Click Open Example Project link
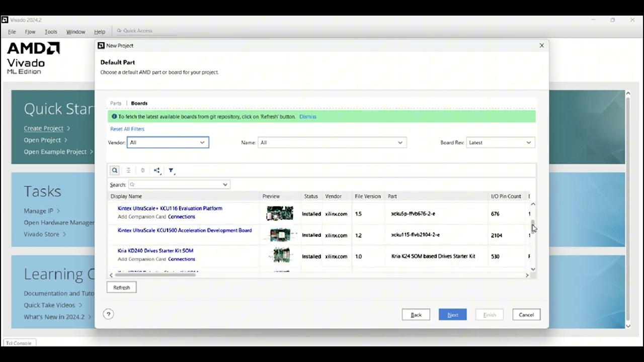This screenshot has width=644, height=362. pos(55,152)
